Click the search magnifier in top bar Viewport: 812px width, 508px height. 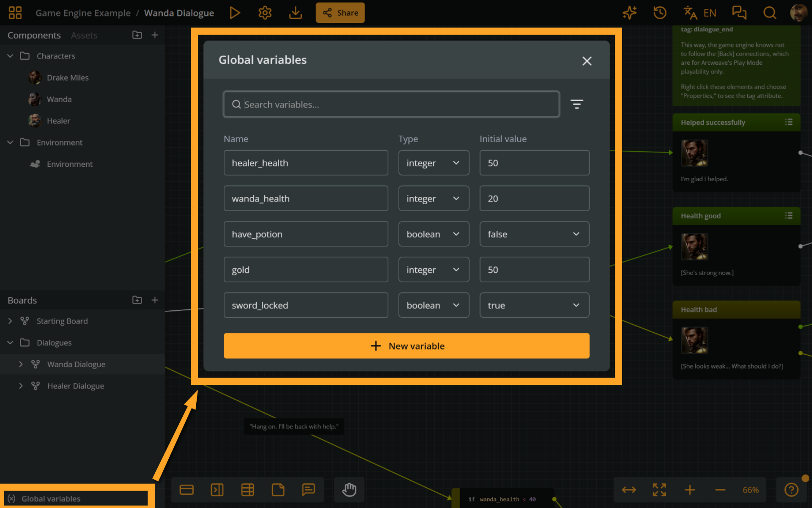[770, 13]
